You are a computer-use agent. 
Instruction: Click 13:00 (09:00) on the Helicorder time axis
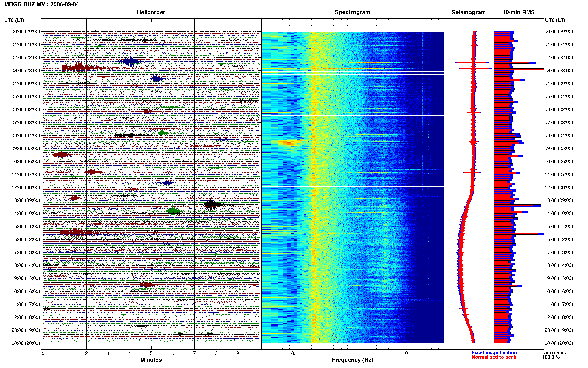click(26, 200)
